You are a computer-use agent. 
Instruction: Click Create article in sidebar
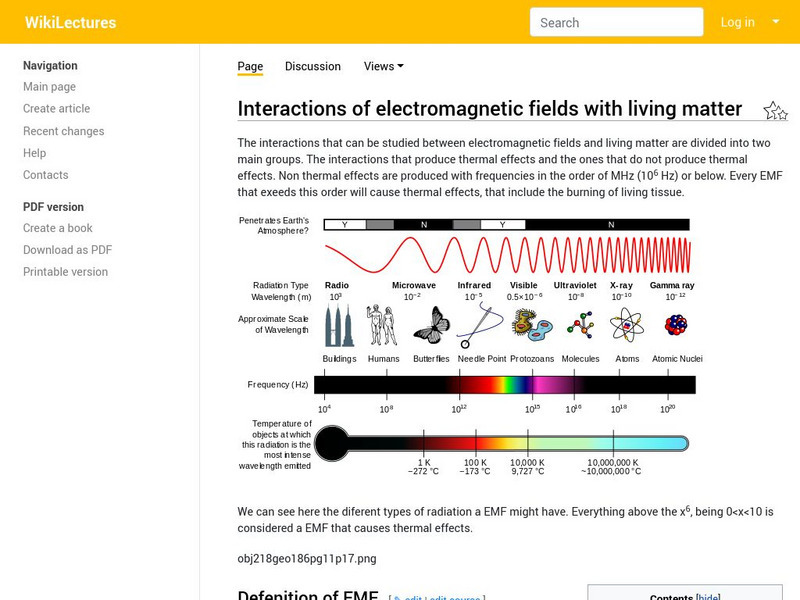(57, 109)
